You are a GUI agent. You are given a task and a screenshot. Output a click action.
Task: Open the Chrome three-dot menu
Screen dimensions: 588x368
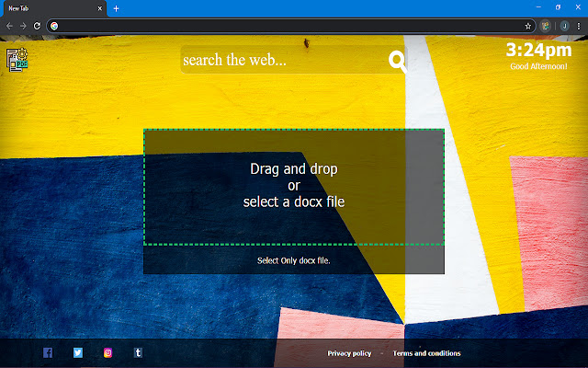[579, 26]
